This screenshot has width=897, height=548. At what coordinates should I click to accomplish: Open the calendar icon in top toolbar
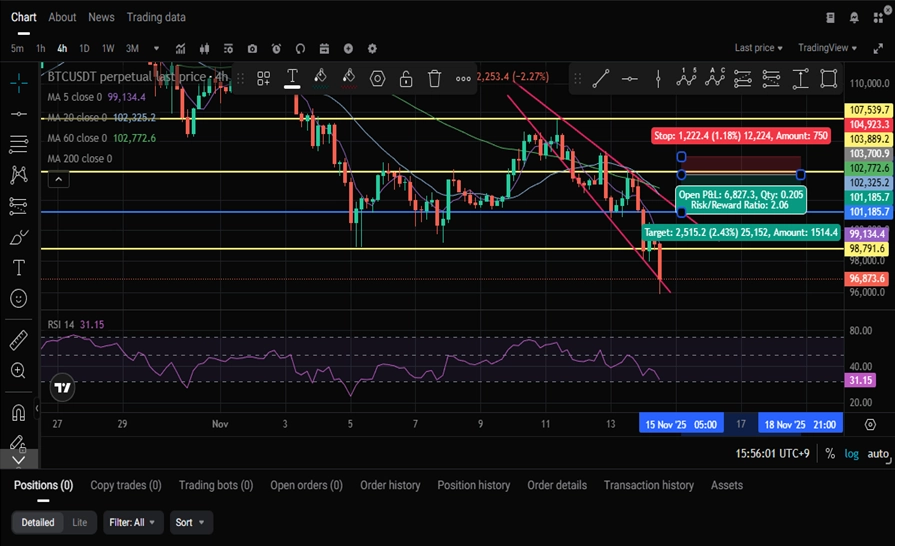(324, 49)
